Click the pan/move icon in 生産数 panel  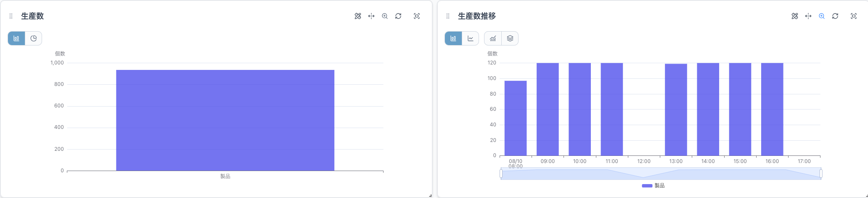(371, 16)
